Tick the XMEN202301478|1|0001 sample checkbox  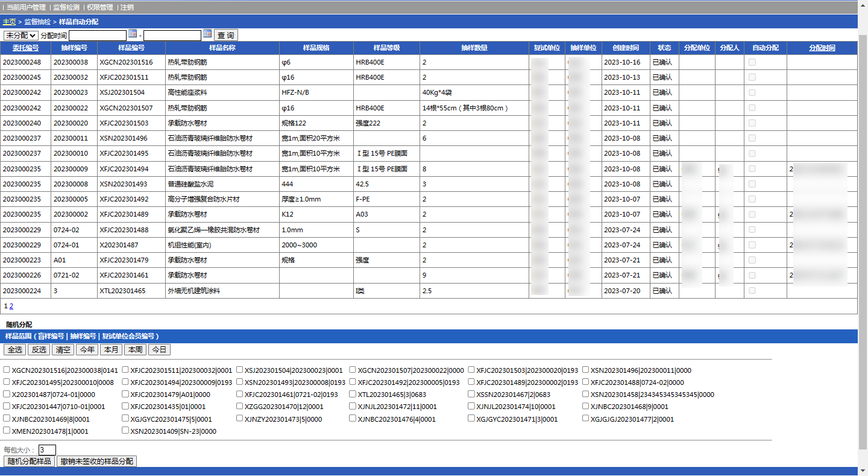(7, 431)
